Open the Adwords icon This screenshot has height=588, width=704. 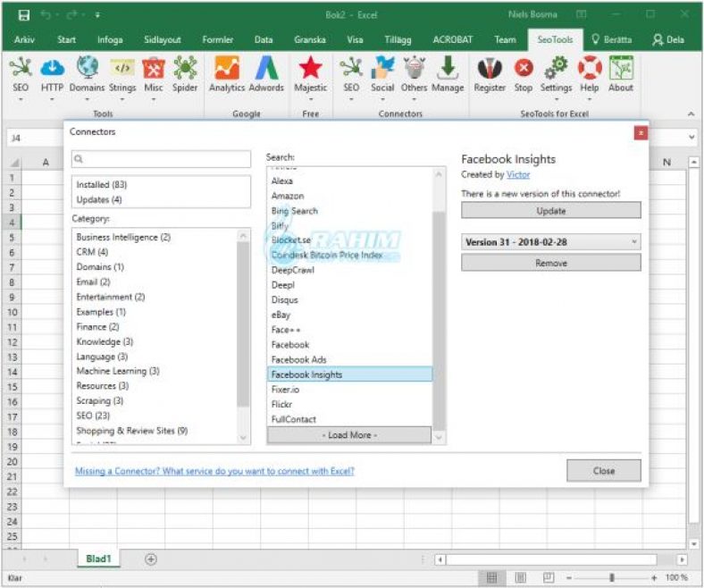click(267, 67)
